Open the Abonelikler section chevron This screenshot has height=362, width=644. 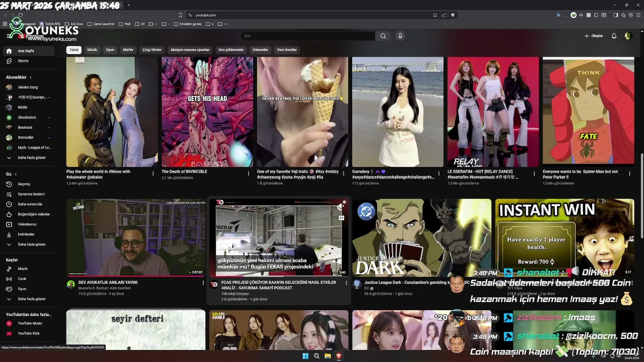pyautogui.click(x=30, y=77)
